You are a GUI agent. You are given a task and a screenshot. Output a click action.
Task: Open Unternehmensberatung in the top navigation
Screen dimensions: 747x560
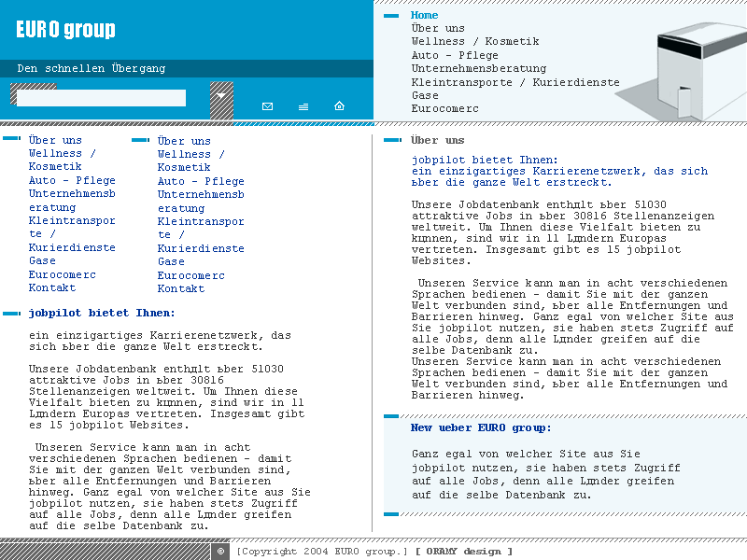479,68
